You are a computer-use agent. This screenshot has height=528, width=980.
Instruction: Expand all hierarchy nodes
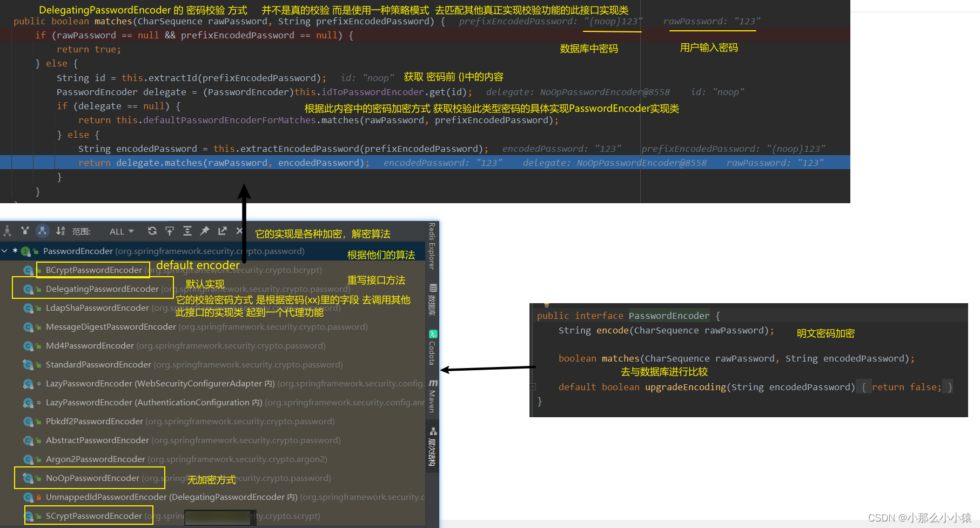[x=187, y=231]
